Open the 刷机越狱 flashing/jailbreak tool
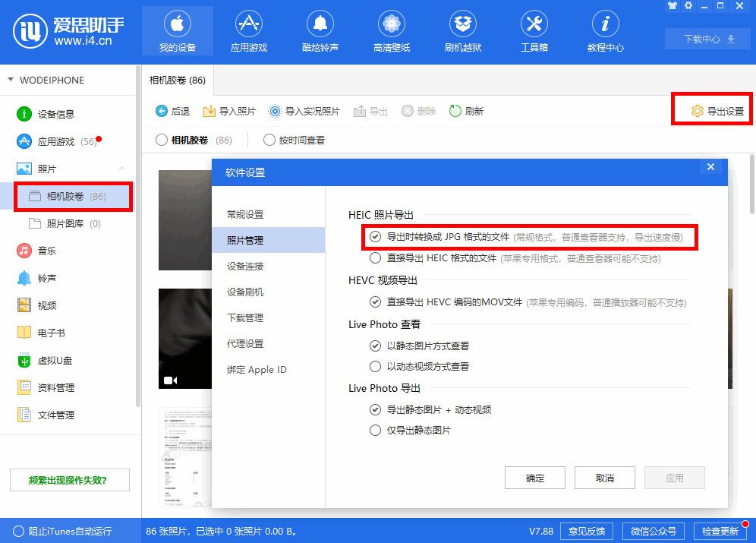 click(462, 30)
